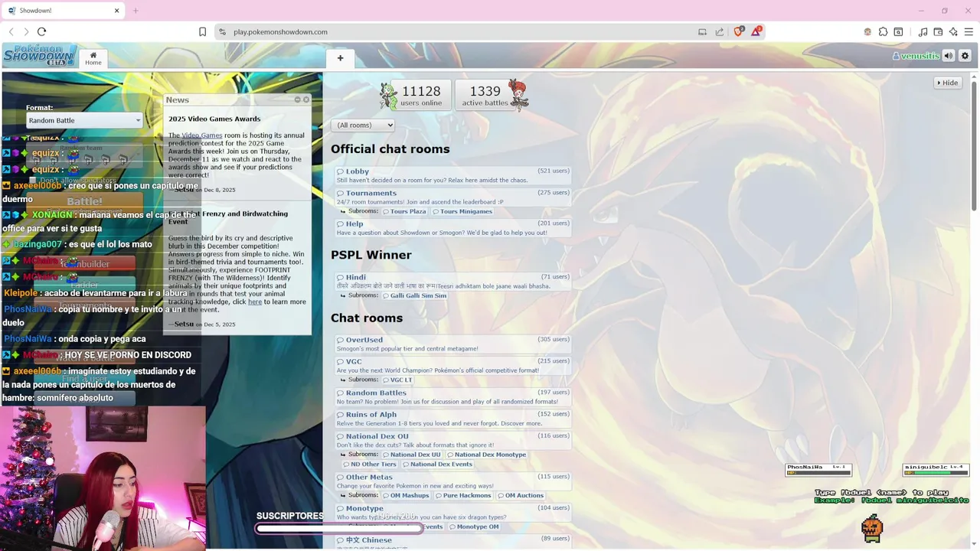Open the ND Other Tiers subroom
The image size is (980, 551).
370,465
